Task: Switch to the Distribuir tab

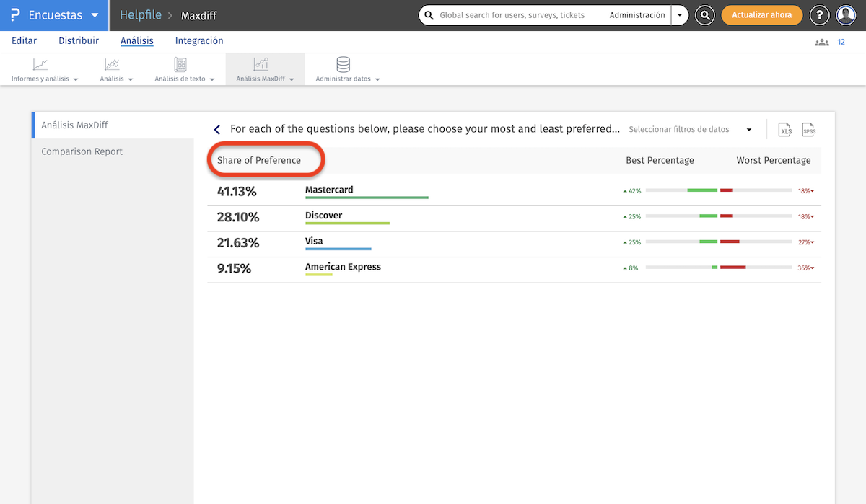Action: 79,41
